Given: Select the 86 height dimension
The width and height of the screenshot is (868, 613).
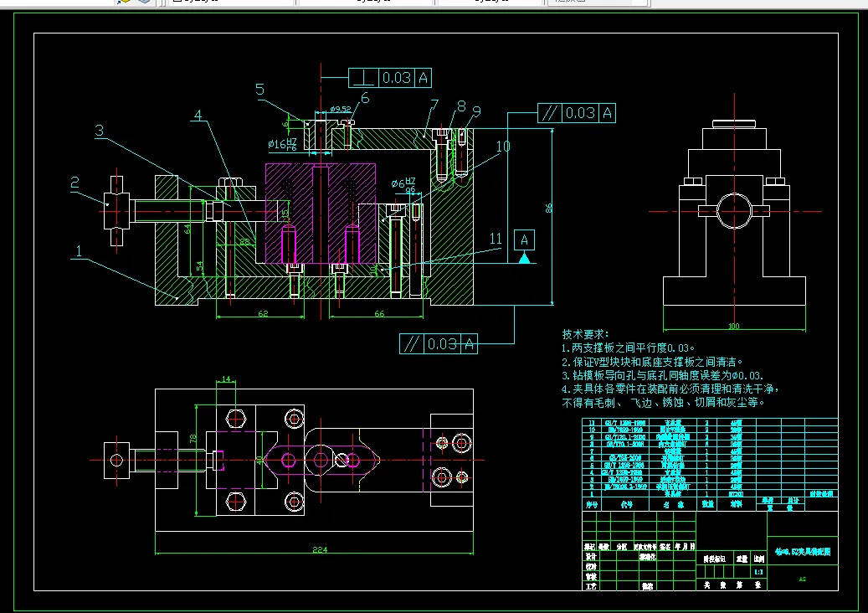Looking at the screenshot, I should (548, 209).
